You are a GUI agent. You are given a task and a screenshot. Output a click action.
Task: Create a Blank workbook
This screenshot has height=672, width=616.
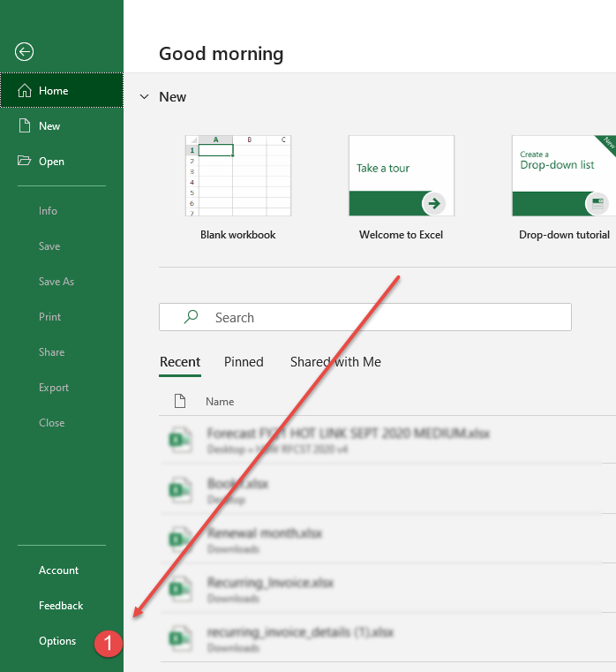coord(238,189)
